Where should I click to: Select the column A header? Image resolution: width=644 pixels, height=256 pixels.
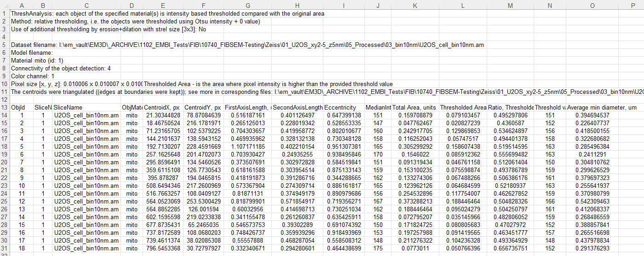[x=22, y=5]
